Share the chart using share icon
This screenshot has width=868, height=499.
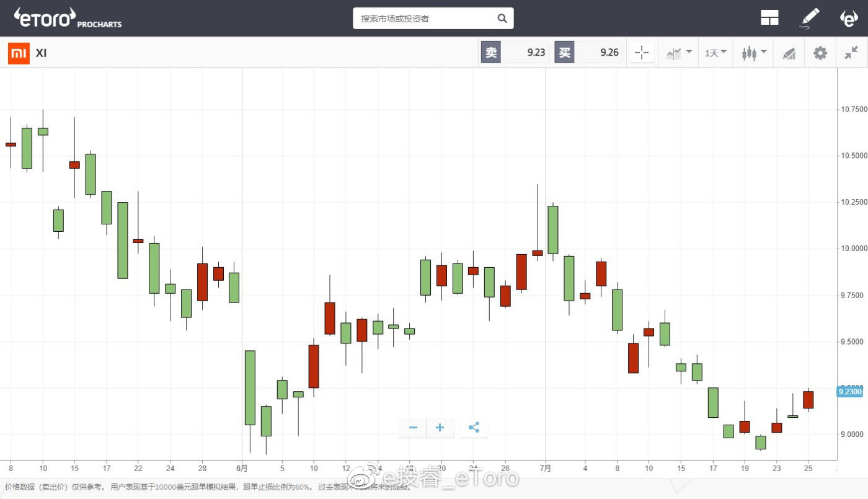tap(474, 428)
